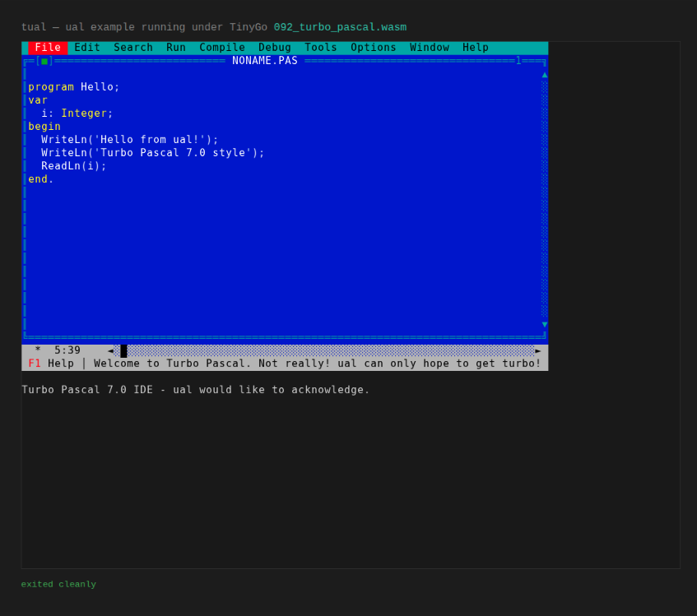Expand the Search menu
Image resolution: width=697 pixels, height=616 pixels.
point(133,48)
